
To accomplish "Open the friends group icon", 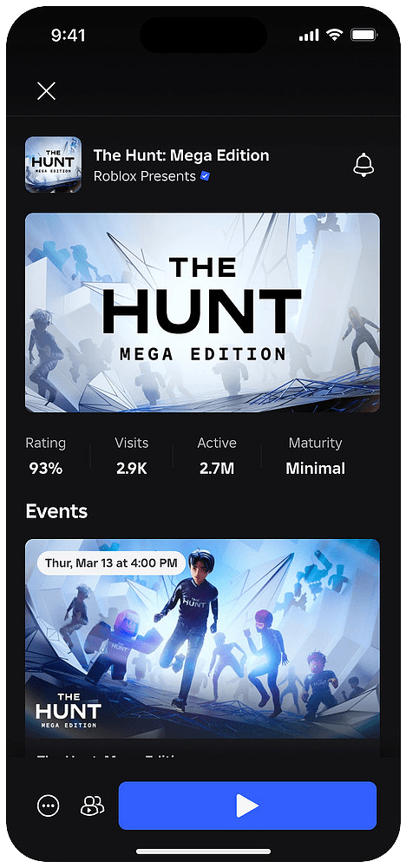I will tap(92, 806).
